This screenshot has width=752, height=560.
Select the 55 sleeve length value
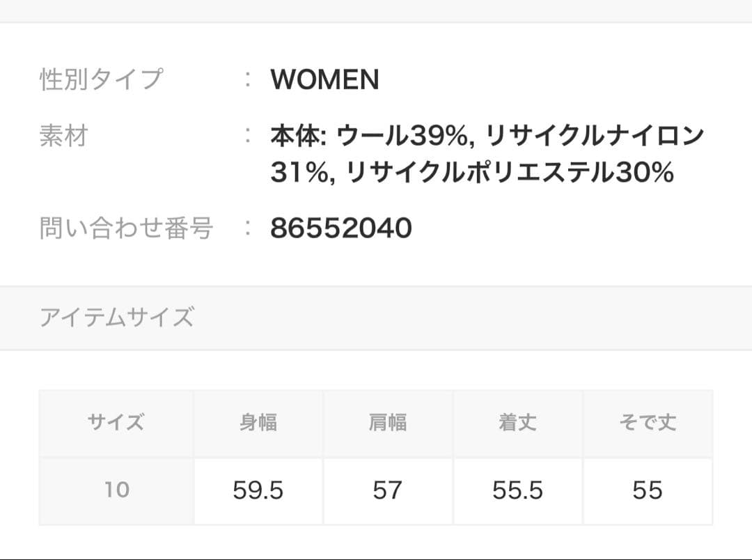coord(648,490)
